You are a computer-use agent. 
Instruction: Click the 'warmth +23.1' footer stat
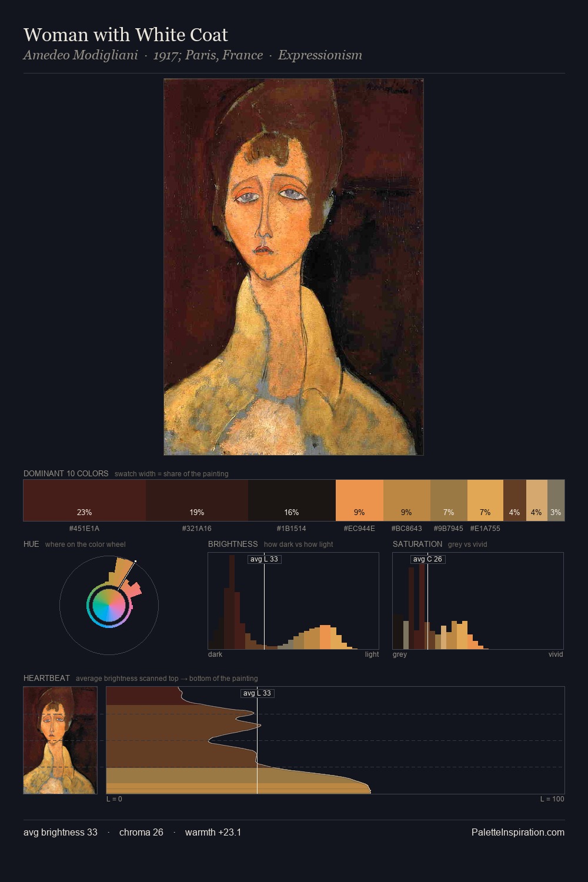pyautogui.click(x=213, y=832)
